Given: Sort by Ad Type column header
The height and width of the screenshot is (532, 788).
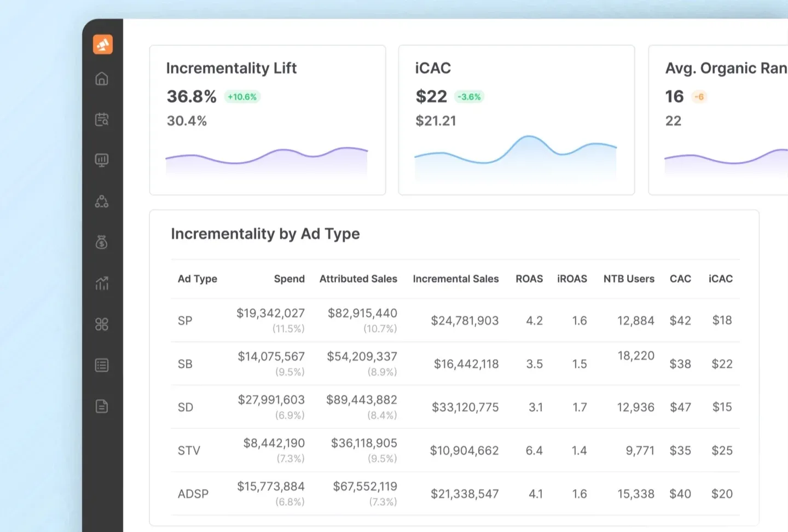Looking at the screenshot, I should (x=198, y=279).
